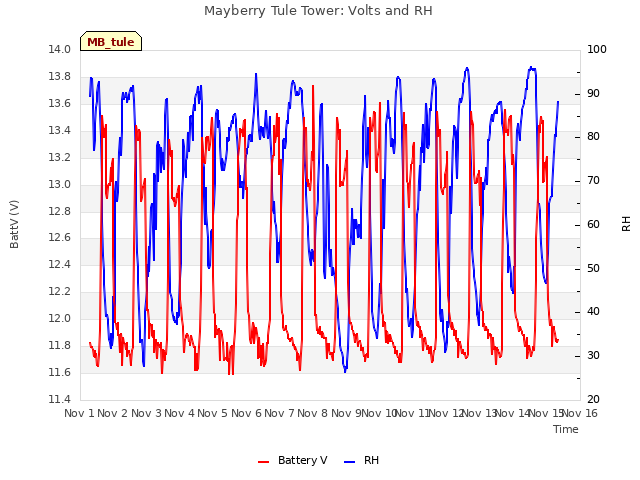The image size is (640, 480).
Task: Click the 12.2 left axis tick label
Action: coord(60,291)
